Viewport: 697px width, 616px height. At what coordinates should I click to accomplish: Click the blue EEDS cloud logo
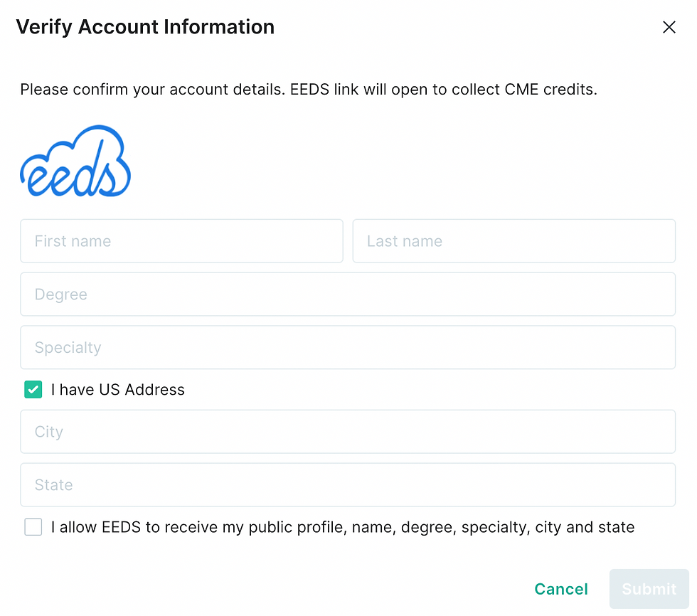(75, 161)
